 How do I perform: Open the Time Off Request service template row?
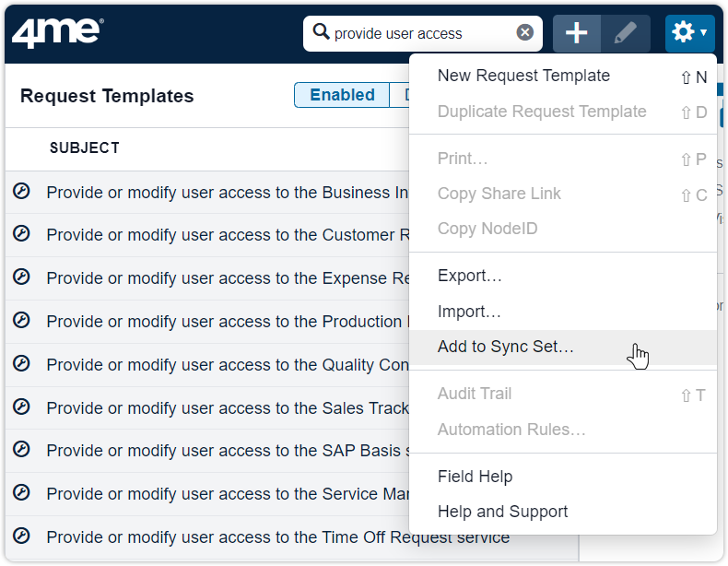(291, 537)
